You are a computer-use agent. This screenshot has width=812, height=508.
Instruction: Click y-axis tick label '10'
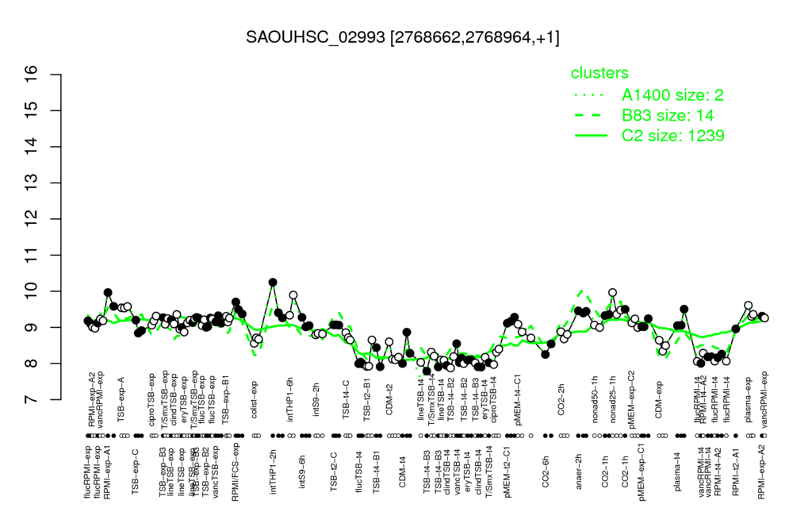click(x=32, y=291)
